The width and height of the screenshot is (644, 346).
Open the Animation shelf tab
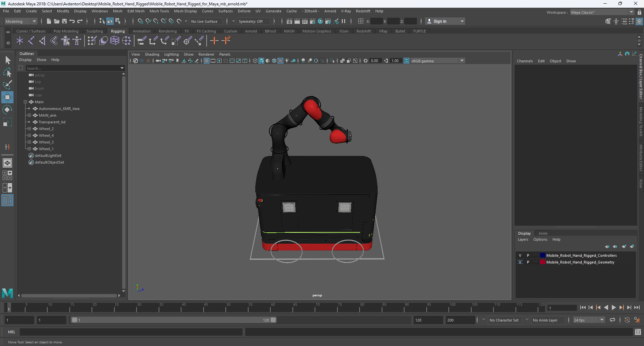click(142, 31)
